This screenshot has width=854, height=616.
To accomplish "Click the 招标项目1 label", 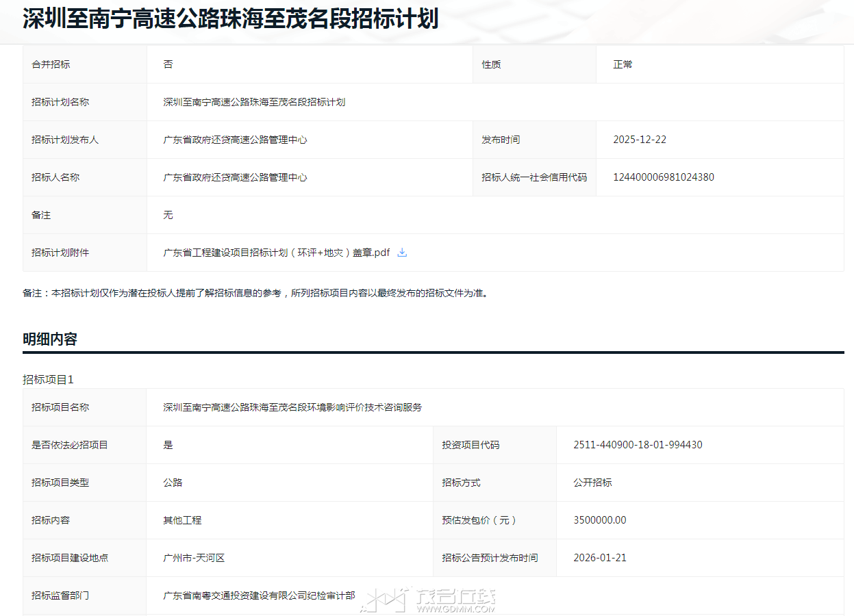I will [48, 379].
